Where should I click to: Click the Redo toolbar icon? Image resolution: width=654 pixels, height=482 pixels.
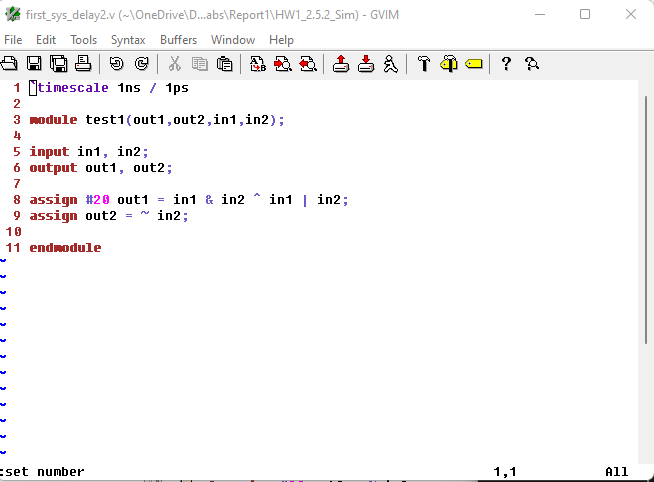coord(141,64)
